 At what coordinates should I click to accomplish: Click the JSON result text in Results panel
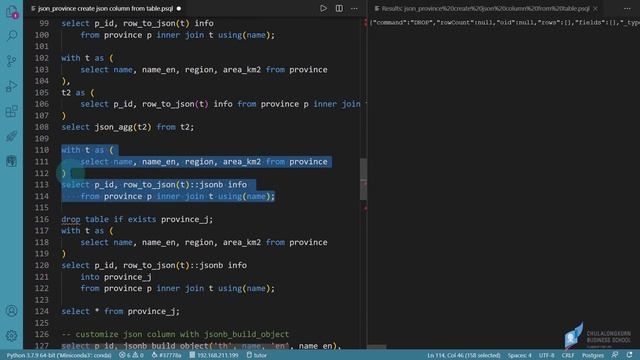pos(504,22)
